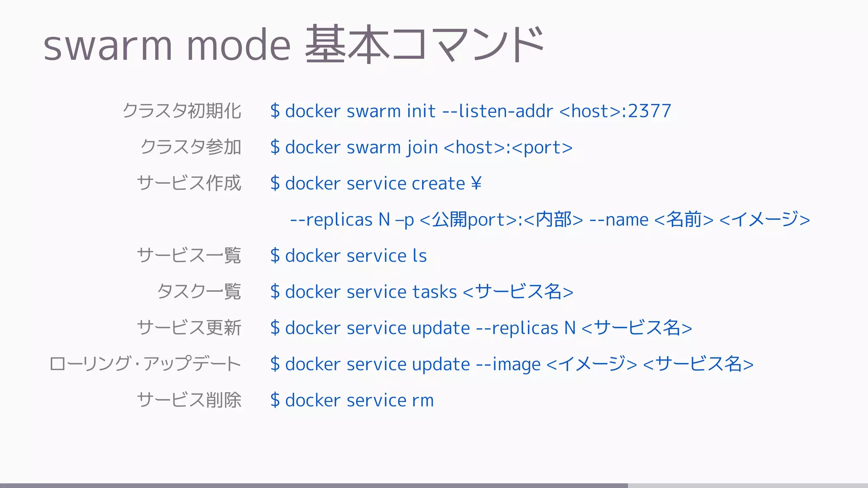The image size is (868, 488).
Task: Click the label 'クラスタ参加'
Action: pos(191,147)
